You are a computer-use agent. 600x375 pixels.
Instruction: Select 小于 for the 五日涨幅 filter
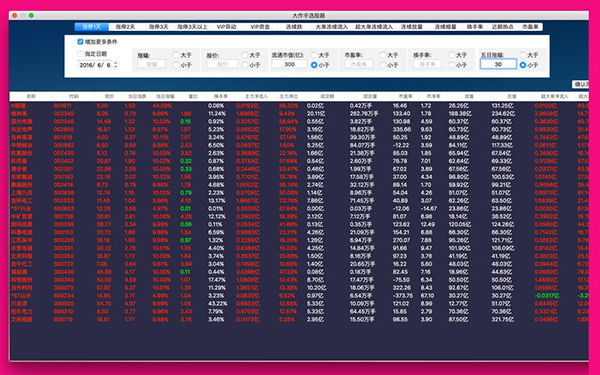[523, 65]
